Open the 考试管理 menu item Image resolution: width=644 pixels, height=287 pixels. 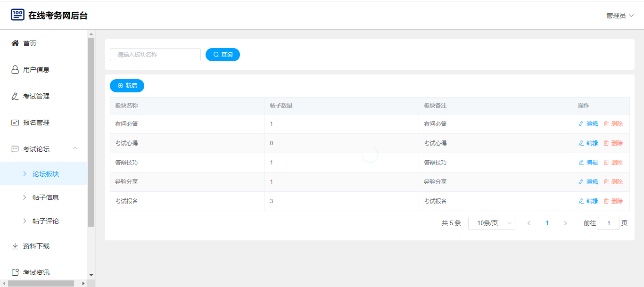44,96
